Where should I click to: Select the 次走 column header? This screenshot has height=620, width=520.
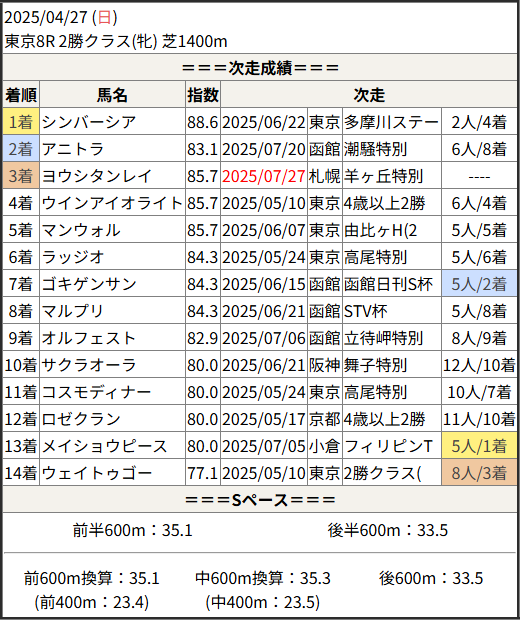[x=369, y=95]
